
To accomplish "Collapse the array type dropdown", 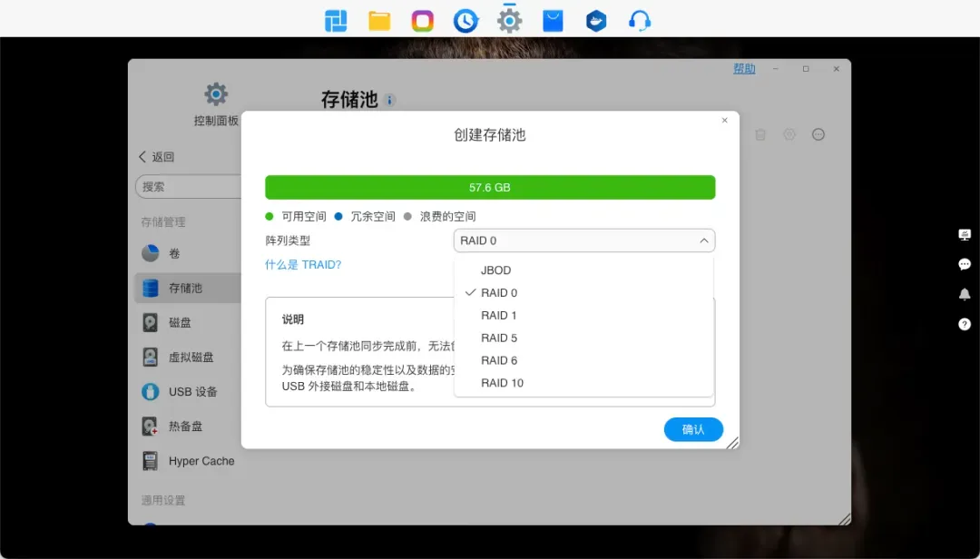I will (x=703, y=240).
